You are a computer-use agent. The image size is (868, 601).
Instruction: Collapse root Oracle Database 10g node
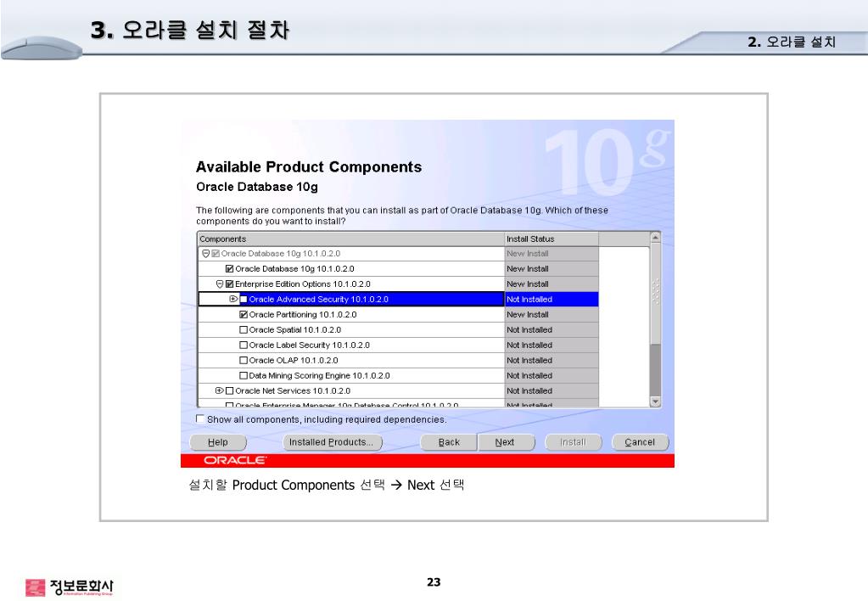click(x=206, y=254)
